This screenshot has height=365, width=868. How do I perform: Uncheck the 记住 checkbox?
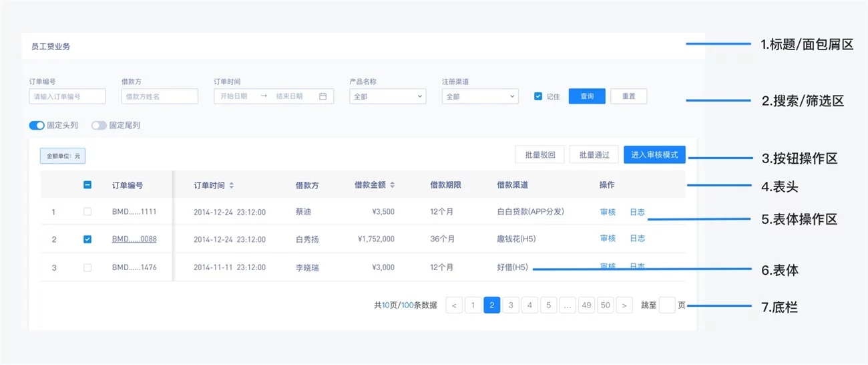click(538, 96)
